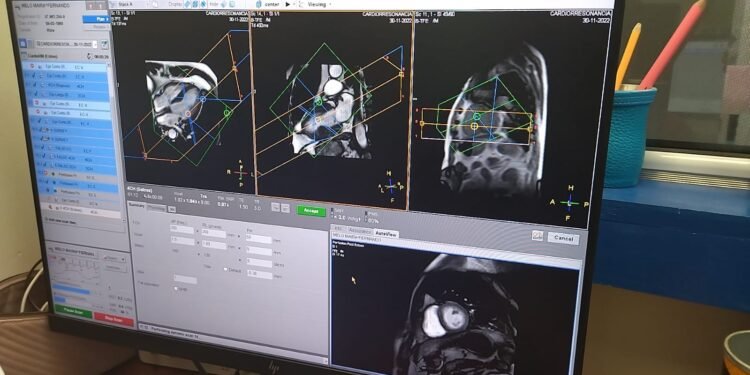Click the image icon left of Cancel
750x375 pixels.
click(537, 235)
